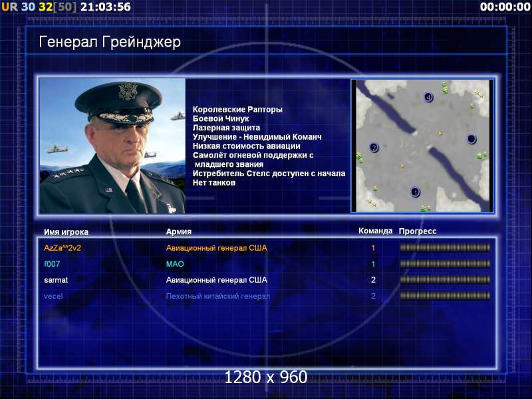
Task: Click the "Имя игрока" column header
Action: pos(66,232)
